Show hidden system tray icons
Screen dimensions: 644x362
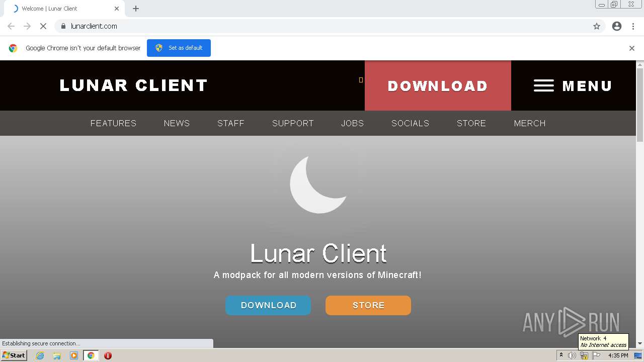coord(561,355)
